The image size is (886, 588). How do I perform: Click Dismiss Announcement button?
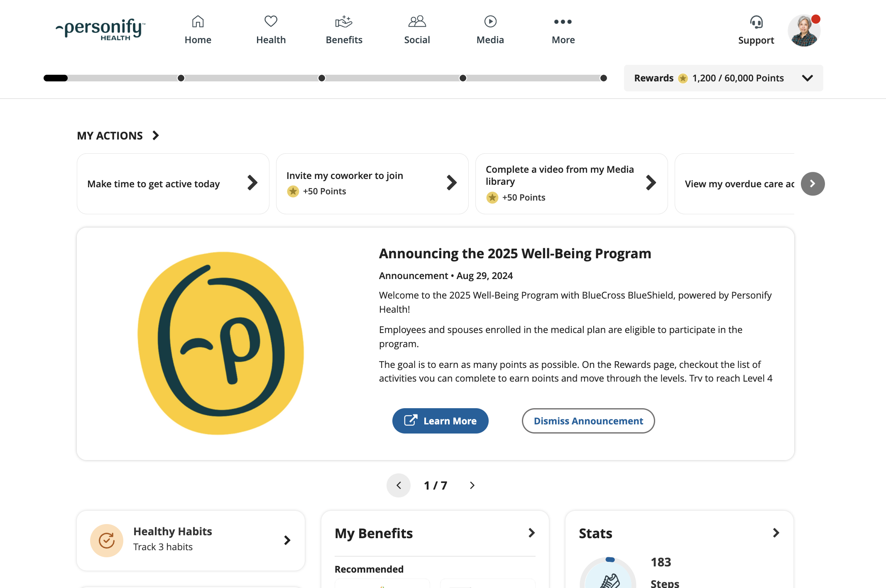point(588,421)
